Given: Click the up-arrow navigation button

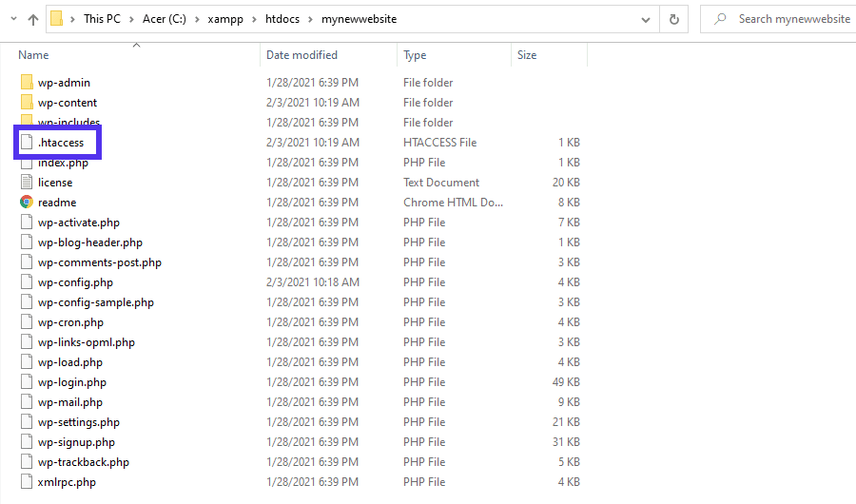Looking at the screenshot, I should tap(32, 19).
